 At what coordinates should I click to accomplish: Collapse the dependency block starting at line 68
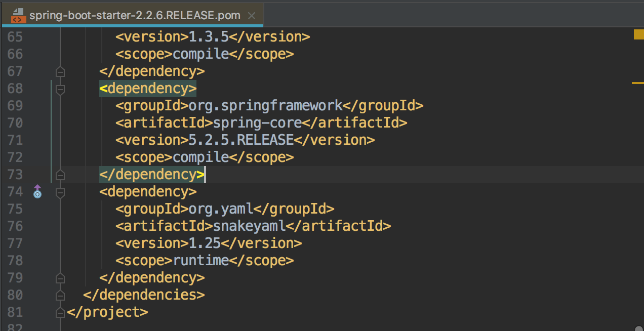(x=60, y=89)
